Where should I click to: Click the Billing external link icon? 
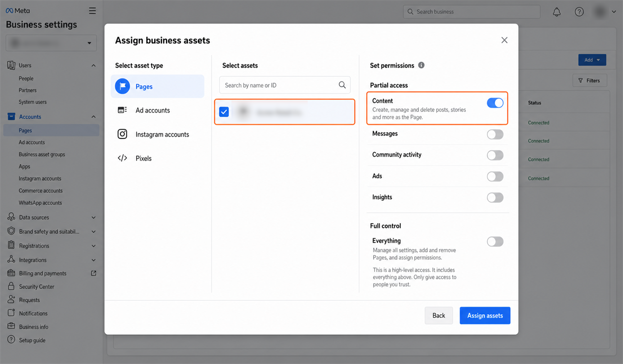[93, 273]
